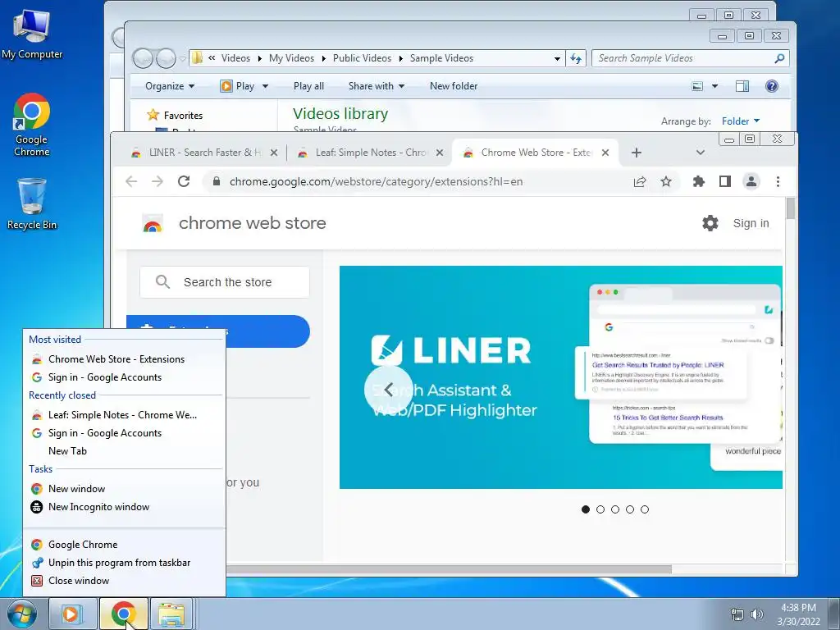840x630 pixels.
Task: Toggle the Explorer preview pane icon
Action: click(742, 85)
